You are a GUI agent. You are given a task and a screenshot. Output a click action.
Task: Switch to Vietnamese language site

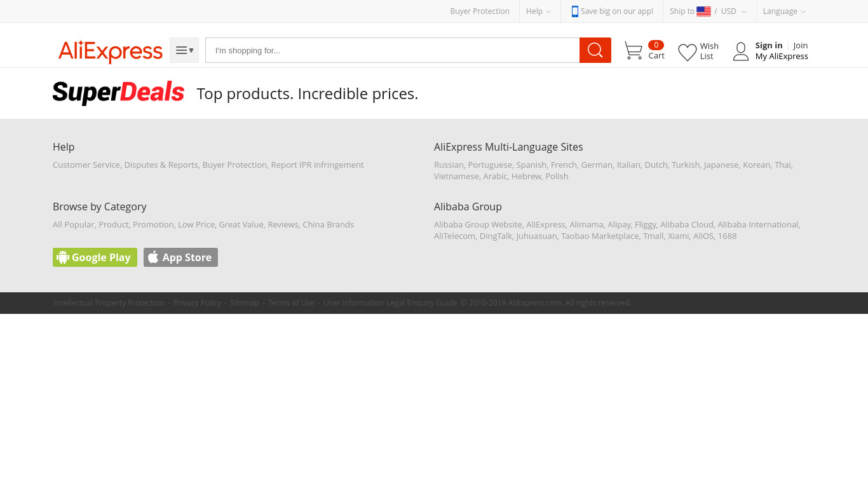(x=456, y=176)
